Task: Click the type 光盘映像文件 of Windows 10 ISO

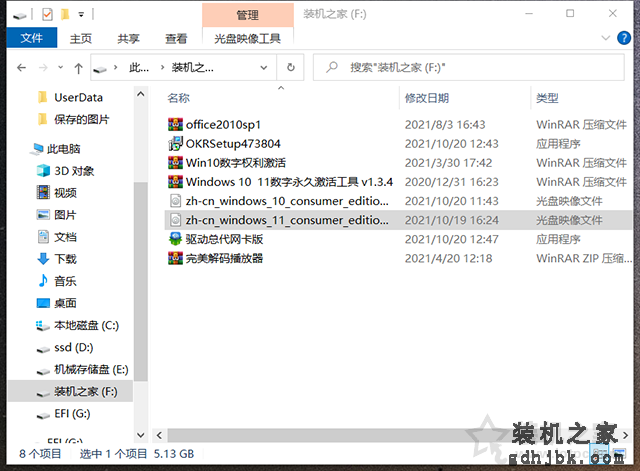Action: point(569,201)
